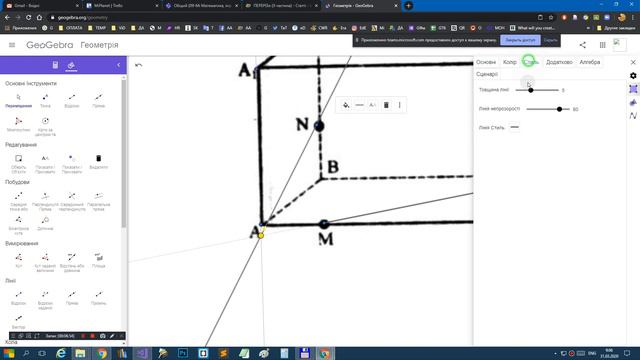The image size is (640, 360).
Task: Select the Angle (Кут) measuring tool
Action: click(18, 260)
